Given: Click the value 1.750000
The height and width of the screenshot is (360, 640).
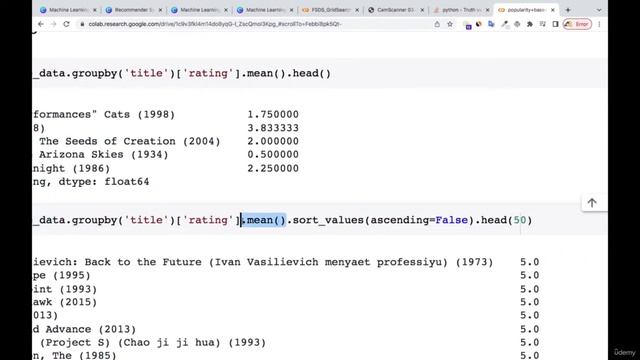Looking at the screenshot, I should coord(273,114).
